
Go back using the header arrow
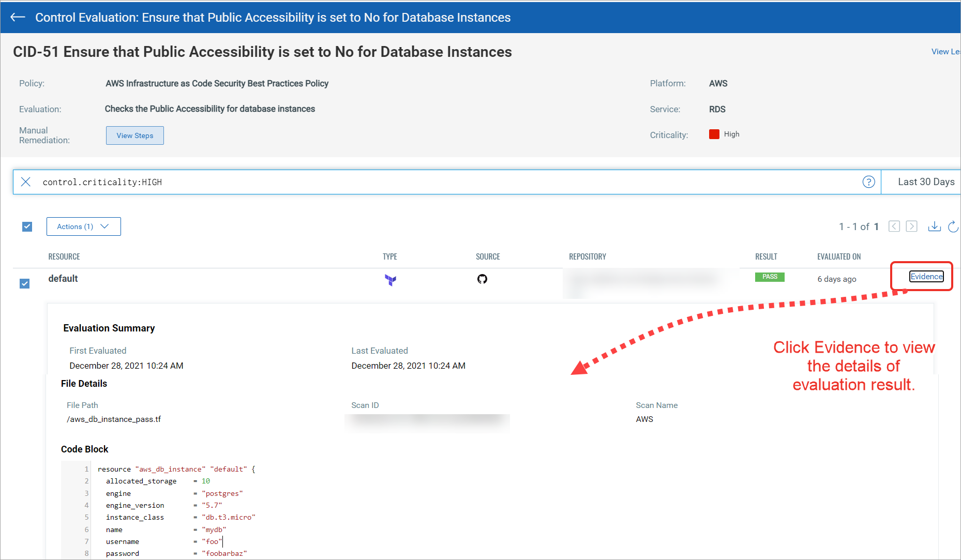pyautogui.click(x=18, y=17)
